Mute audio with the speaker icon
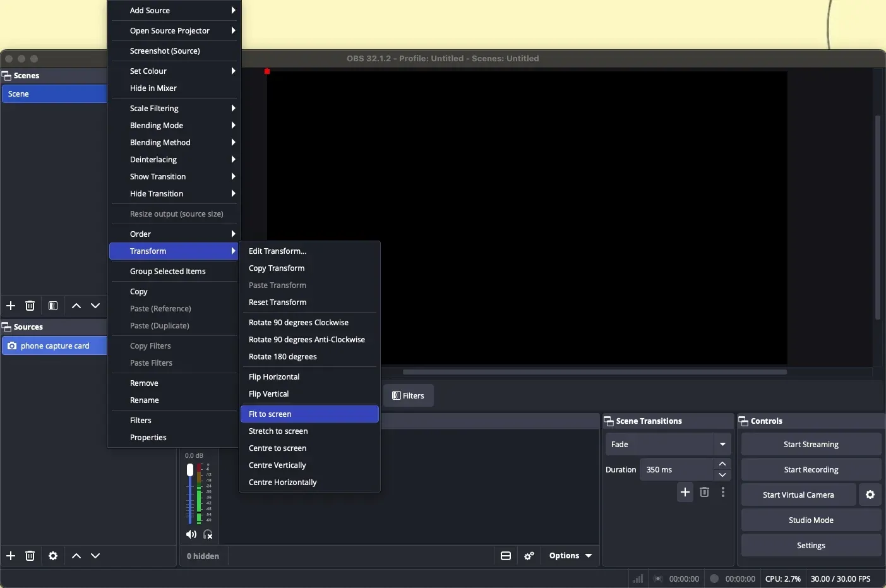 pyautogui.click(x=191, y=536)
